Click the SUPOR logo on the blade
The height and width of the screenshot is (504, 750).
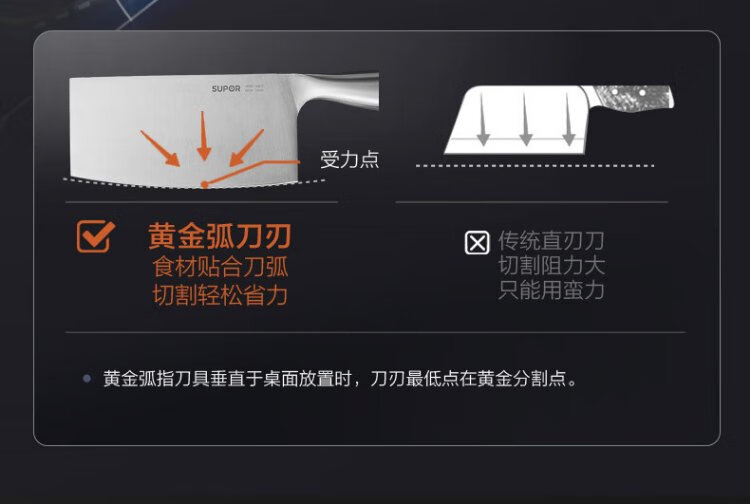(226, 88)
